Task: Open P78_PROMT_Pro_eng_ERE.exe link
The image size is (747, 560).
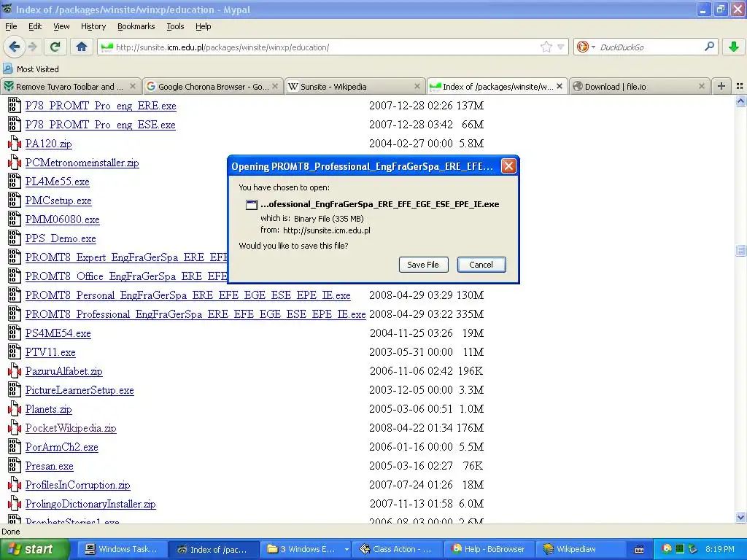Action: click(x=101, y=106)
